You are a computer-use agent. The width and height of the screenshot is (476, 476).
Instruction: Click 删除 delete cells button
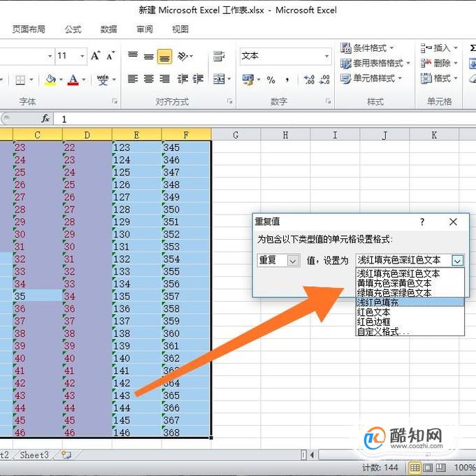pyautogui.click(x=439, y=63)
